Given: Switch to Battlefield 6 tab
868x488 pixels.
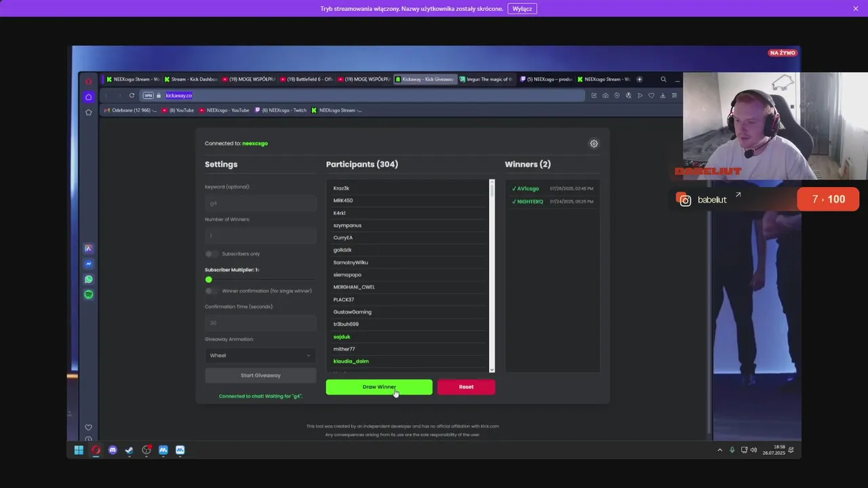Looking at the screenshot, I should (305, 79).
